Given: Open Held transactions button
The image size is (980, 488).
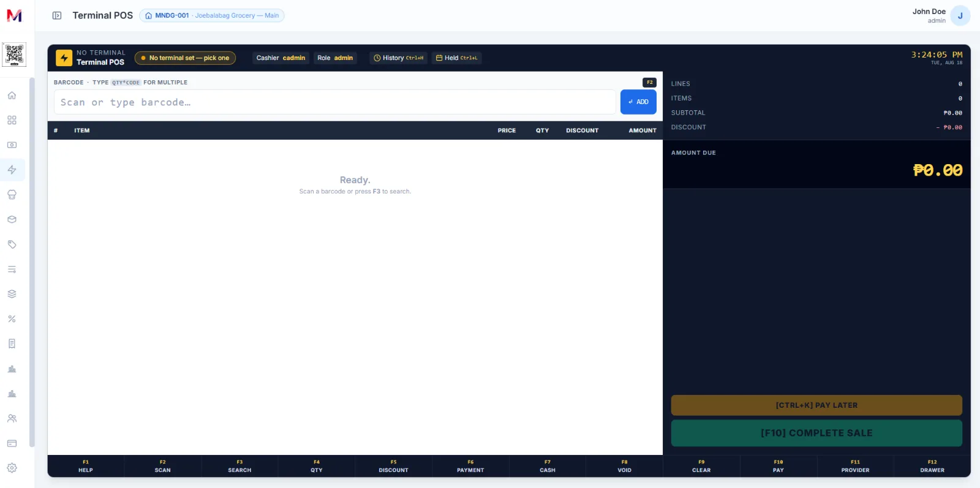Looking at the screenshot, I should click(x=456, y=58).
